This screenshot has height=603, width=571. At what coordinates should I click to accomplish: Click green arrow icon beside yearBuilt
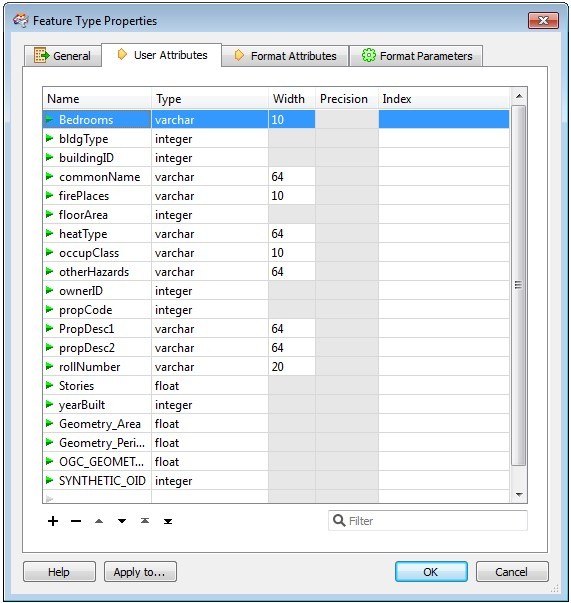pyautogui.click(x=49, y=404)
